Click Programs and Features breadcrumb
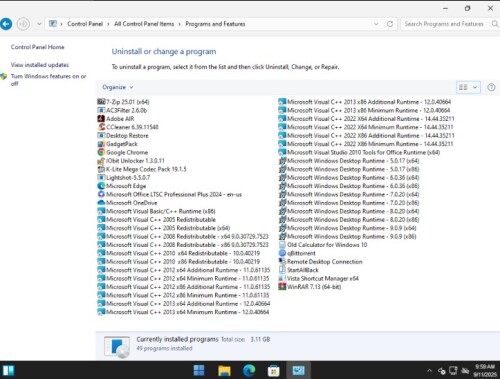Screen dimensions: 500x379 tap(215, 24)
